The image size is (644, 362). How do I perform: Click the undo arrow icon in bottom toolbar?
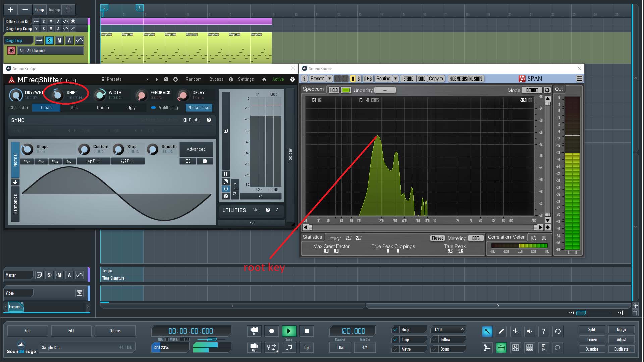(x=558, y=331)
